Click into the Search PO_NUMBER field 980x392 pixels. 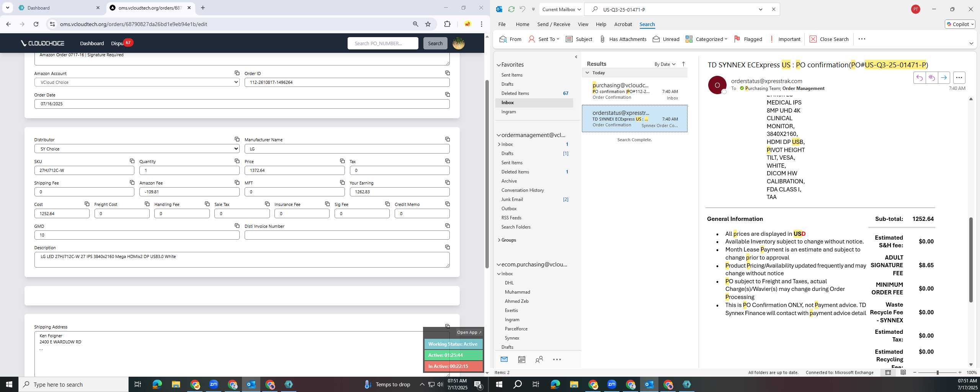point(383,43)
